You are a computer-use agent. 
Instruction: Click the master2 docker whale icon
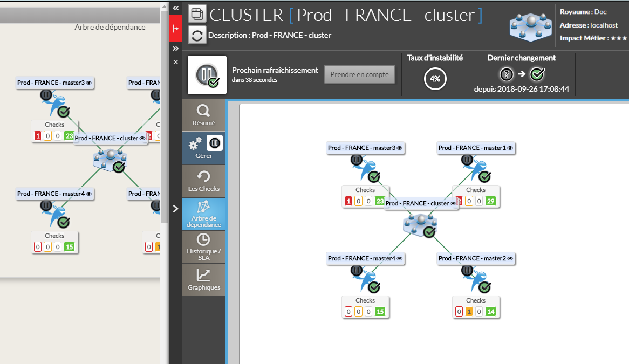tap(475, 279)
